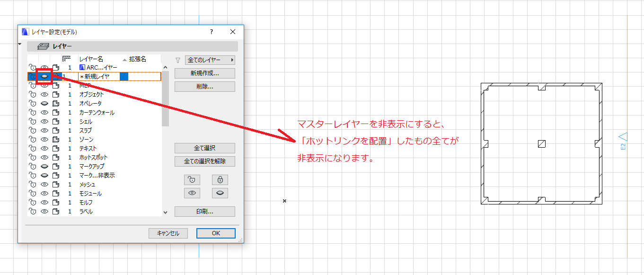Click the lock layers button

(x=220, y=179)
